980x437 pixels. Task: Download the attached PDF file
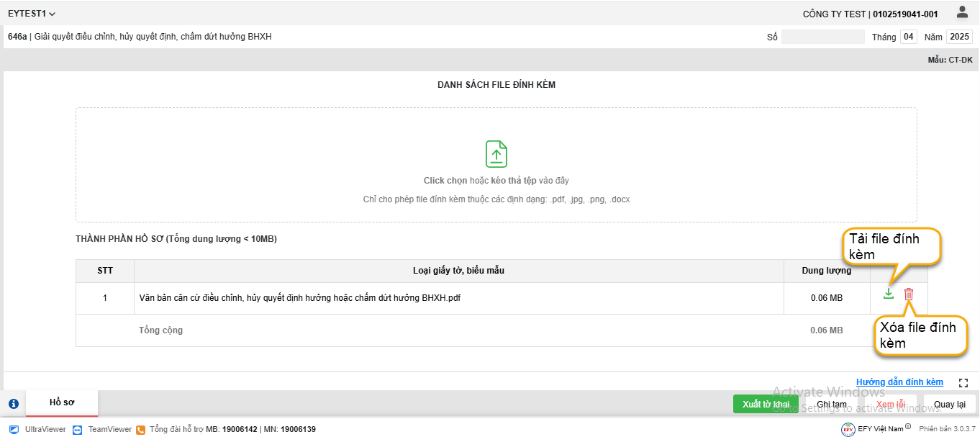tap(889, 294)
